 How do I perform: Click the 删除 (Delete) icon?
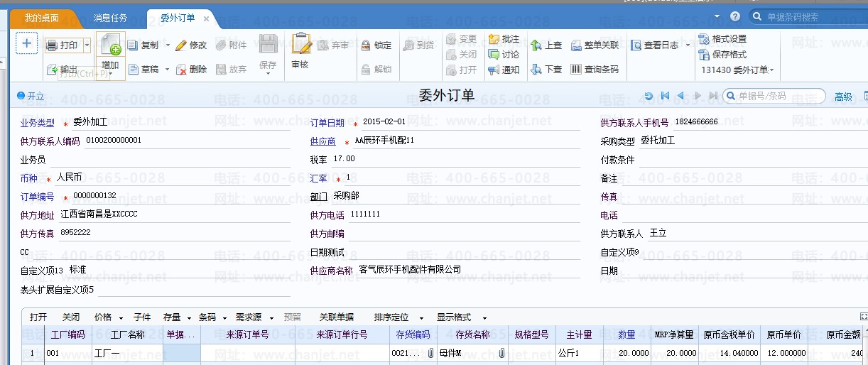click(x=182, y=70)
